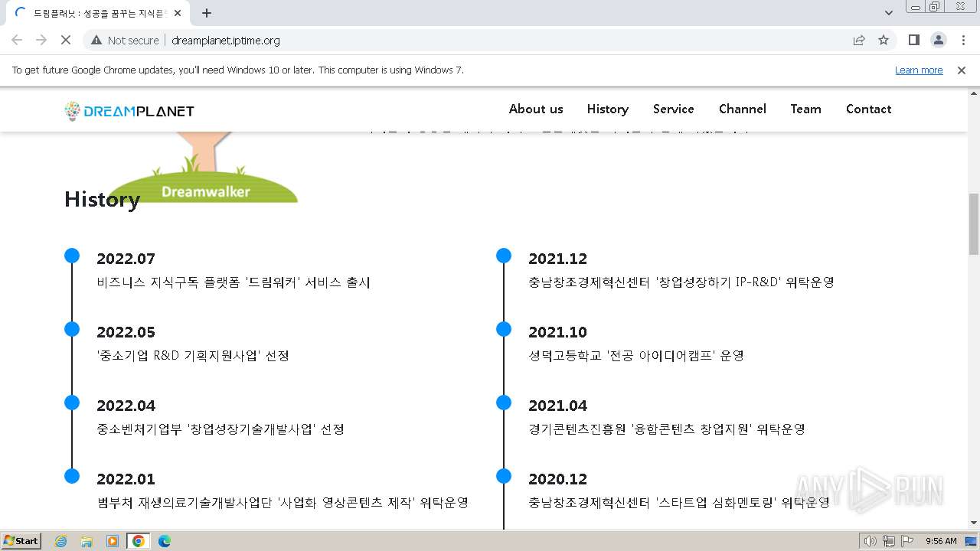Expand the tab search chevron

pyautogui.click(x=889, y=13)
